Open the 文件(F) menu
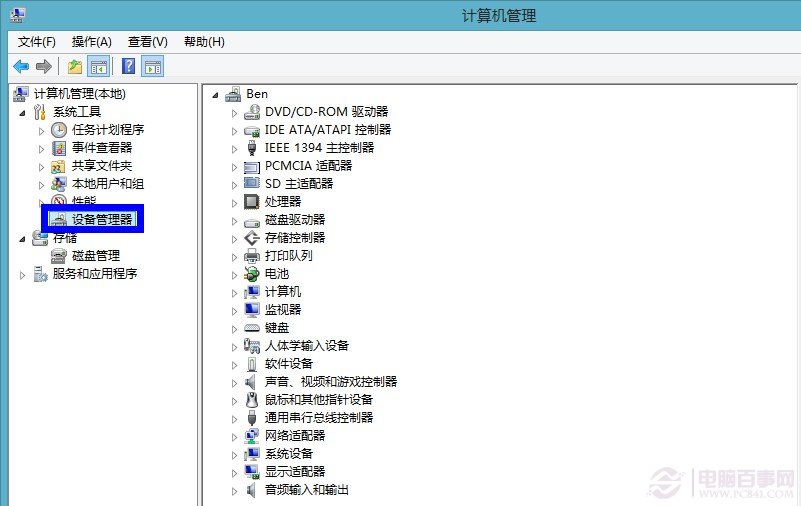This screenshot has width=801, height=506. 37,41
